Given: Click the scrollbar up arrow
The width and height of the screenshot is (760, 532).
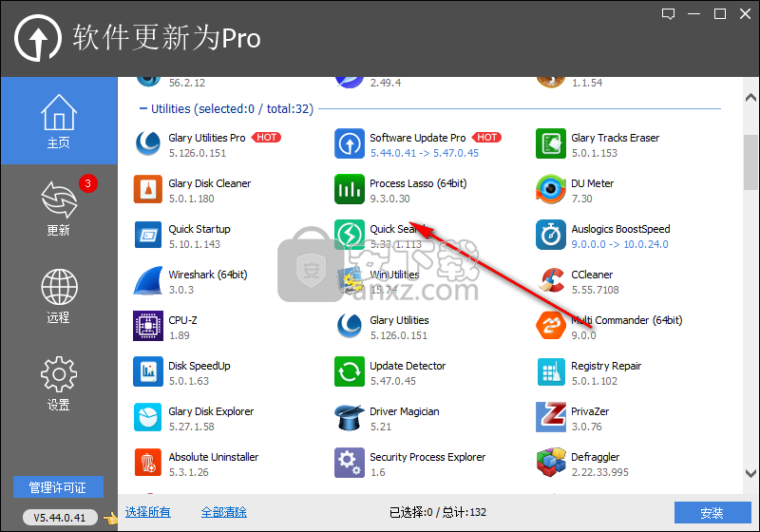Looking at the screenshot, I should tap(750, 98).
